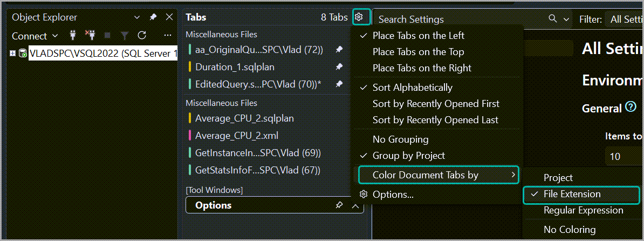Click the Search Settings input field
Screen dimensions: 644x241
click(460, 19)
